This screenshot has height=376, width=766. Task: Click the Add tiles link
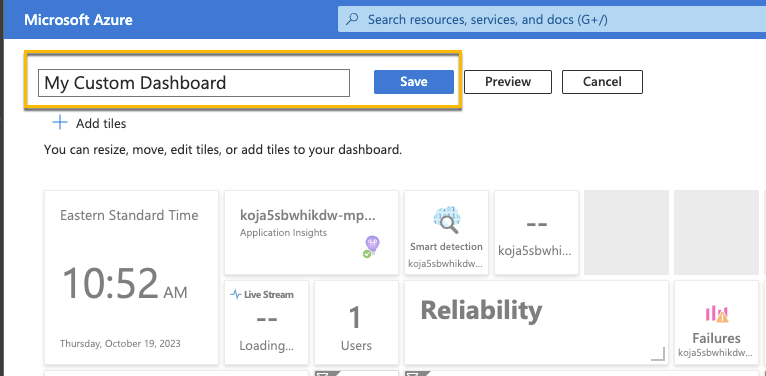tap(89, 124)
